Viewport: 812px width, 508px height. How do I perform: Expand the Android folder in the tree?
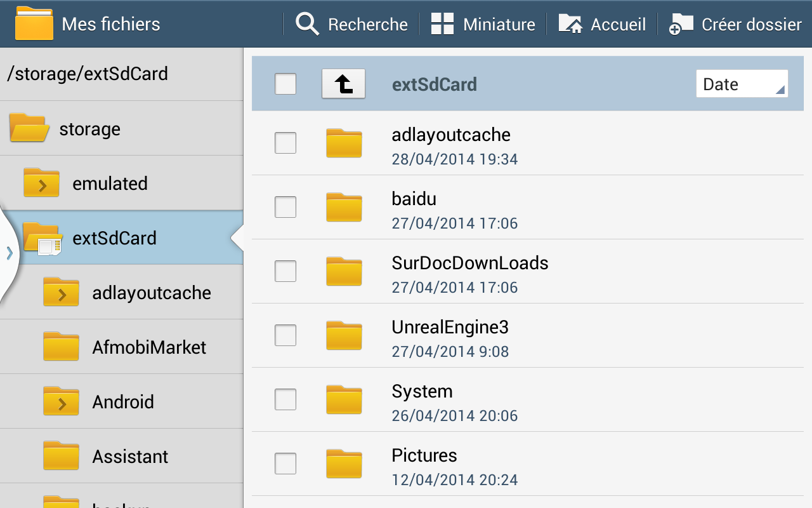point(61,401)
